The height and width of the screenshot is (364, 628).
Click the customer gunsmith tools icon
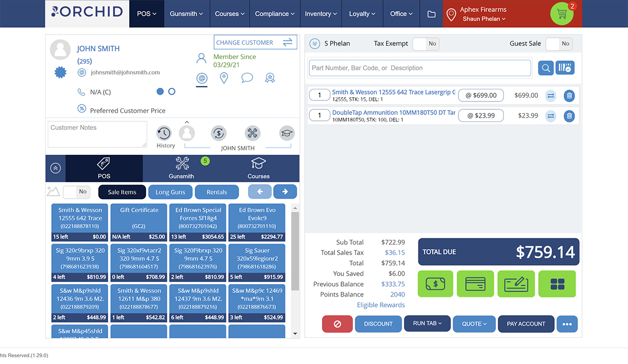tap(253, 133)
